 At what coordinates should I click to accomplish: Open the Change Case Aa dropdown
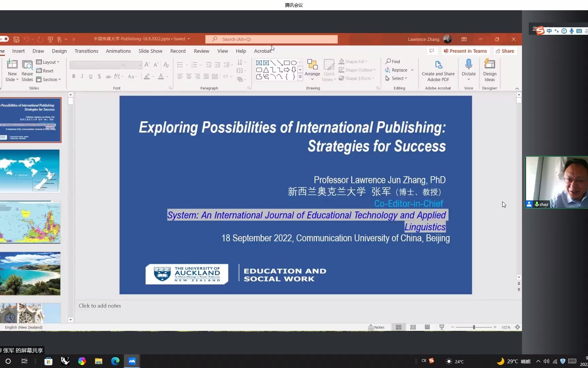tap(132, 76)
